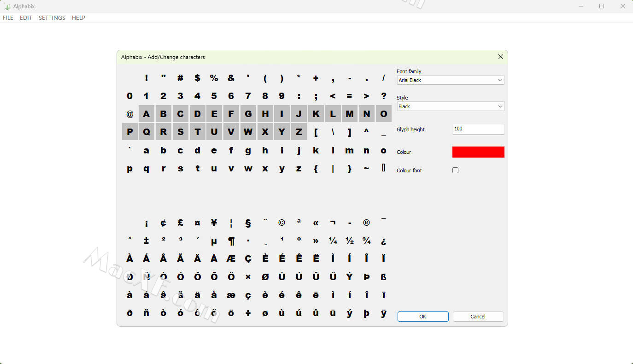Click the Glyph height input field

(478, 129)
